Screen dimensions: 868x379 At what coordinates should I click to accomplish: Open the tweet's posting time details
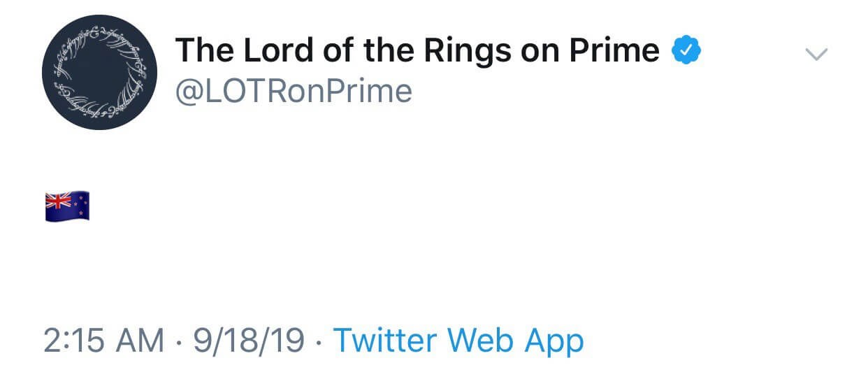[104, 341]
